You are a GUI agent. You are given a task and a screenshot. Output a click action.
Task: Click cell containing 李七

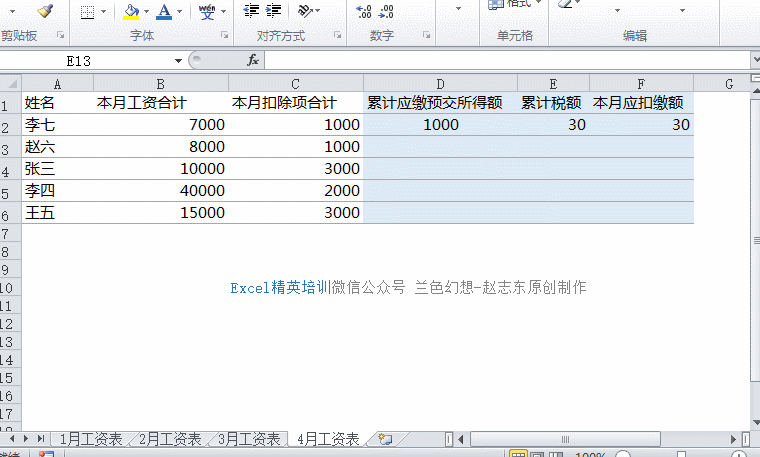[57, 125]
